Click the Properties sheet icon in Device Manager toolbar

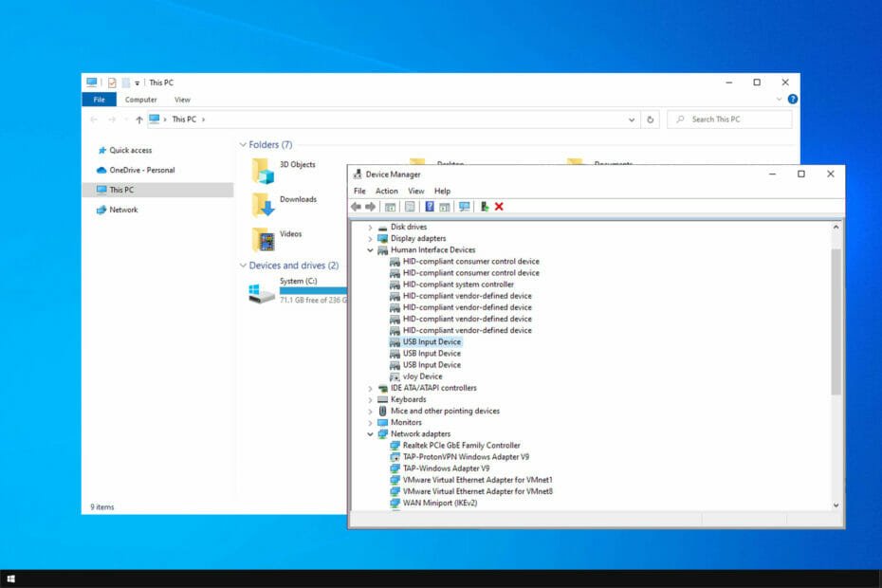410,207
